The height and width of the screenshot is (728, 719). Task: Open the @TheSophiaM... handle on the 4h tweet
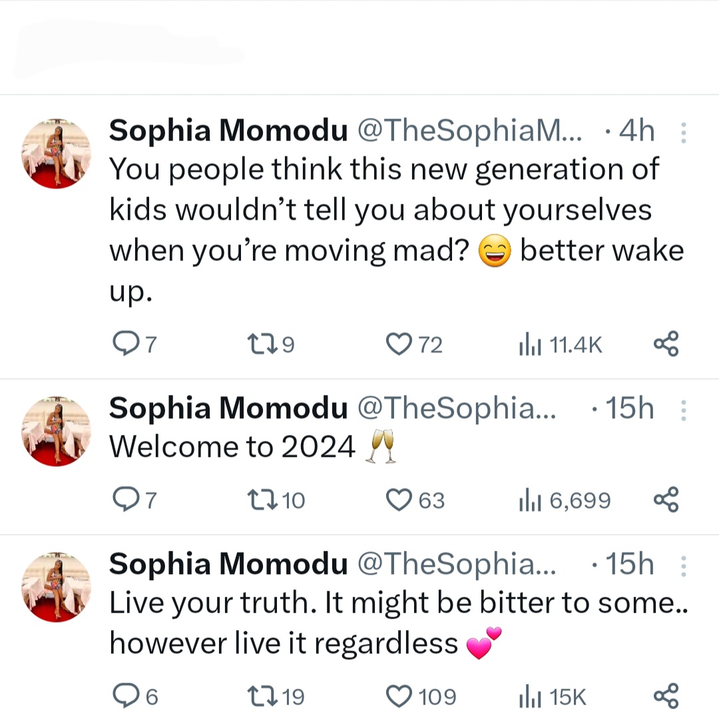470,131
